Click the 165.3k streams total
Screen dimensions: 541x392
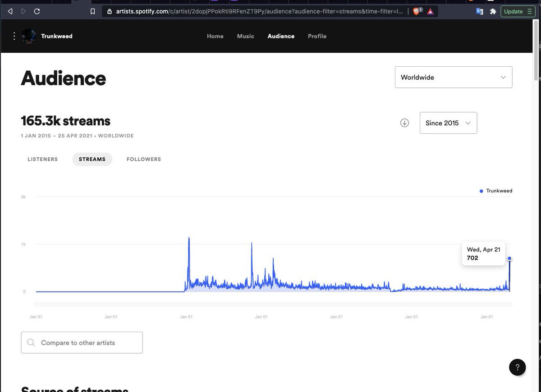pos(65,121)
